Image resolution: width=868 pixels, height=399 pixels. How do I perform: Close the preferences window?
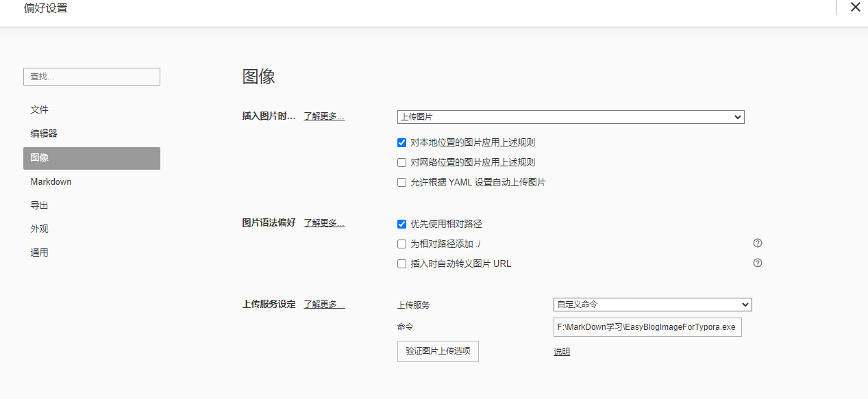pyautogui.click(x=855, y=8)
